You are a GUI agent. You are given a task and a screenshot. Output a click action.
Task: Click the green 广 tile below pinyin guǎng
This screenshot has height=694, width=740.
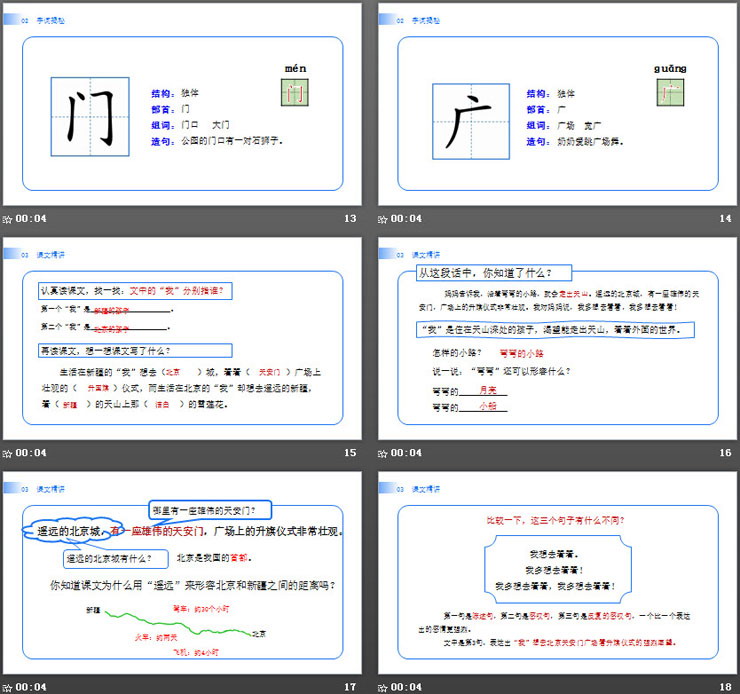click(x=670, y=93)
